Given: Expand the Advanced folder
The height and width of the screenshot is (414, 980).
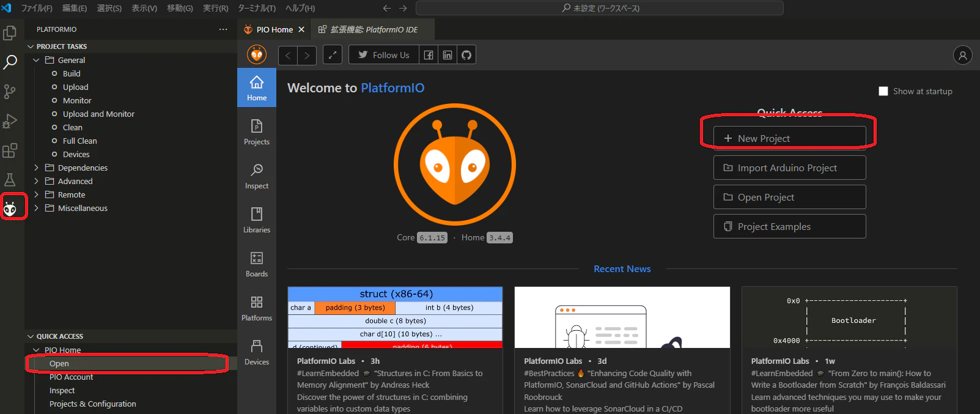Looking at the screenshot, I should coord(36,181).
